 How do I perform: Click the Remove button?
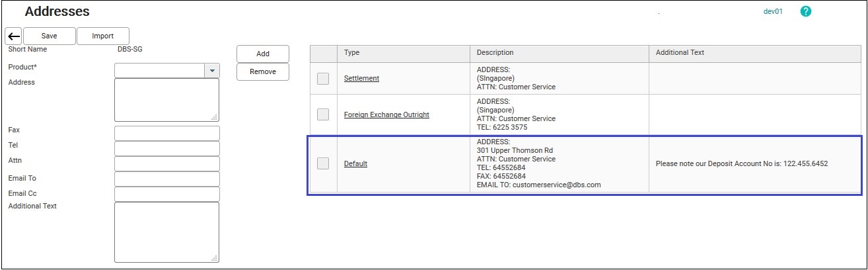coord(263,71)
